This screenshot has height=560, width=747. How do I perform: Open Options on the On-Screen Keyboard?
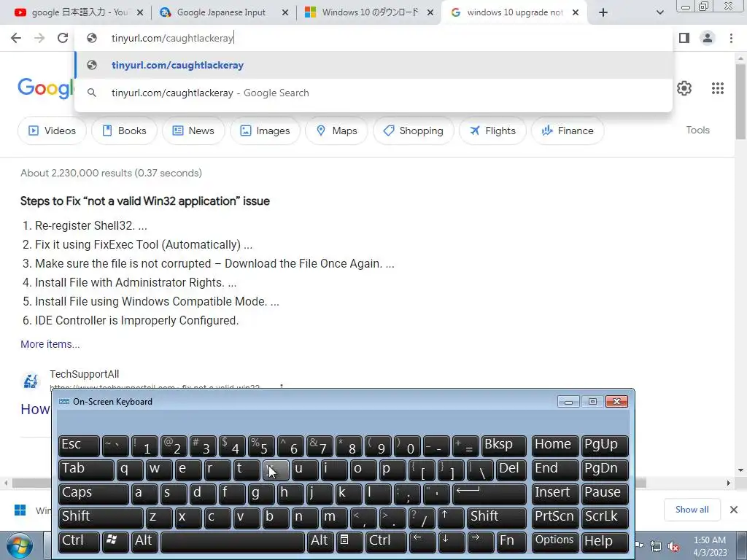[x=555, y=542]
